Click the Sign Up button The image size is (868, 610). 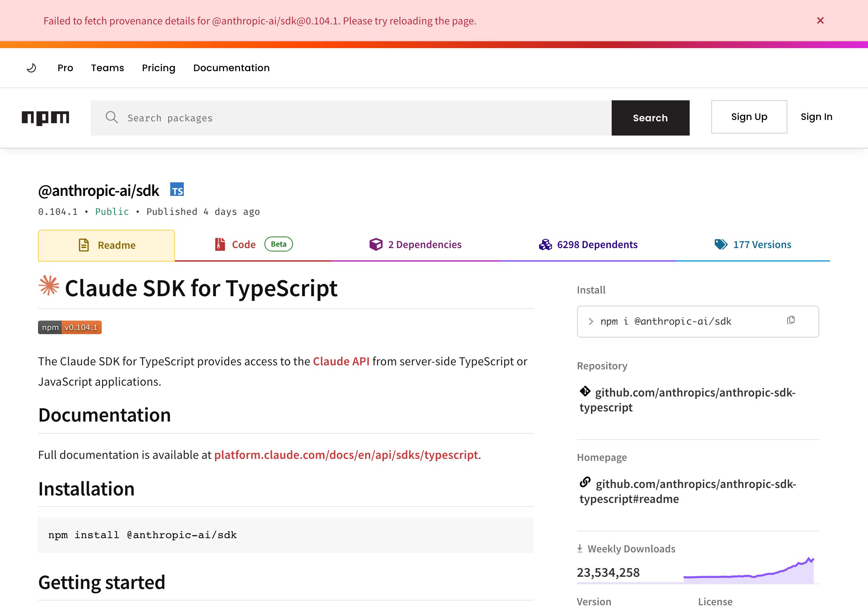coord(749,117)
